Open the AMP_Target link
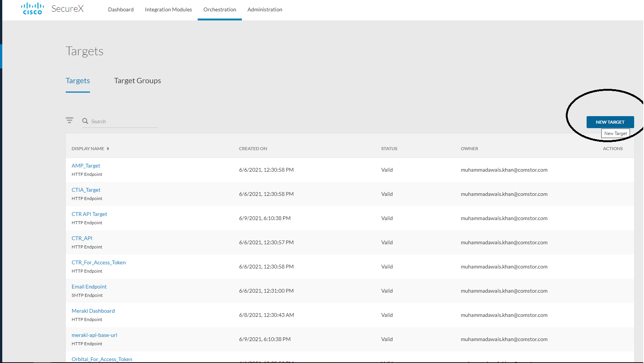 click(86, 166)
